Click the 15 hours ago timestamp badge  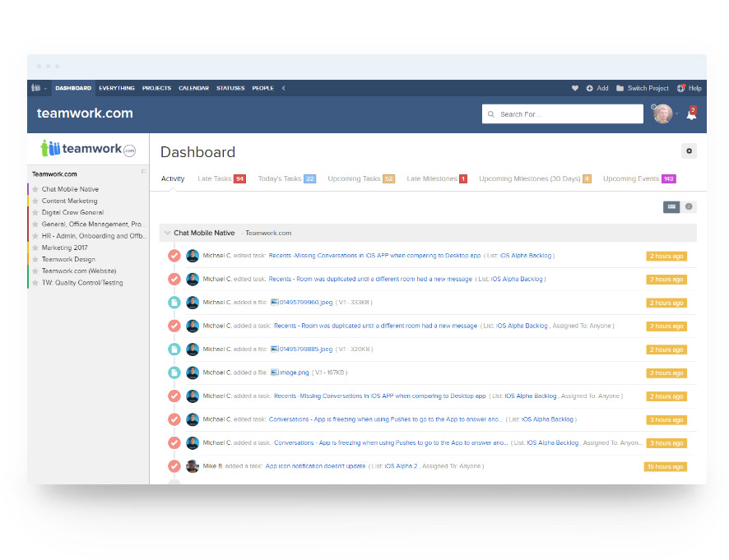click(x=666, y=466)
